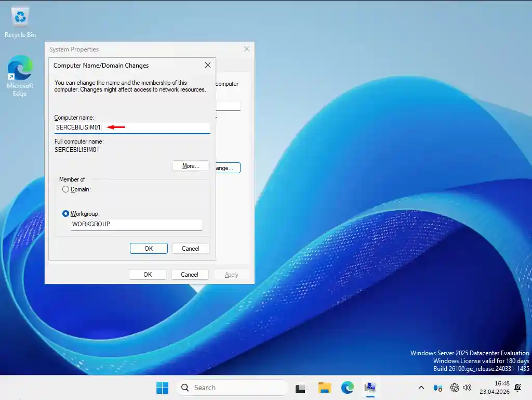Click the partially hidden Change... button

228,167
